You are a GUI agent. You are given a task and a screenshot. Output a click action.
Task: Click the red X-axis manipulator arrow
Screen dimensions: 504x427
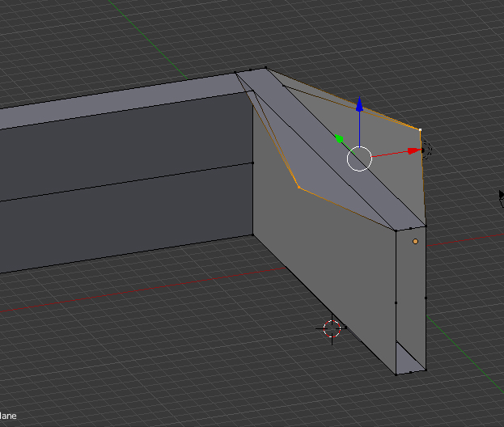pos(415,150)
